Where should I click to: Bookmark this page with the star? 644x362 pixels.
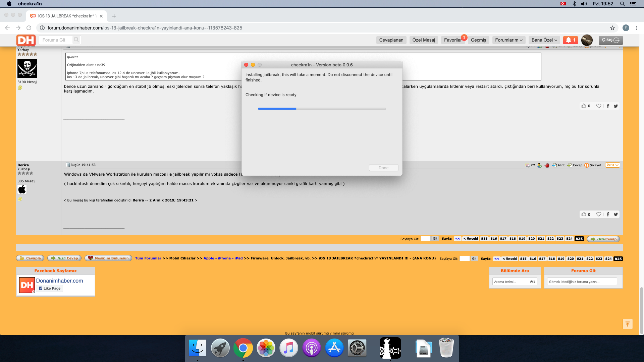(612, 28)
